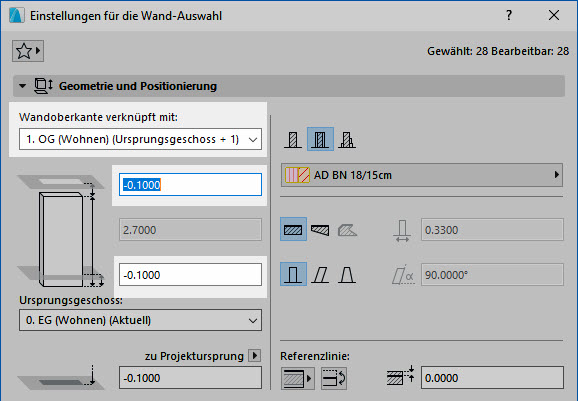The height and width of the screenshot is (401, 578).
Task: Select the vertical wall profile icon
Action: [293, 275]
